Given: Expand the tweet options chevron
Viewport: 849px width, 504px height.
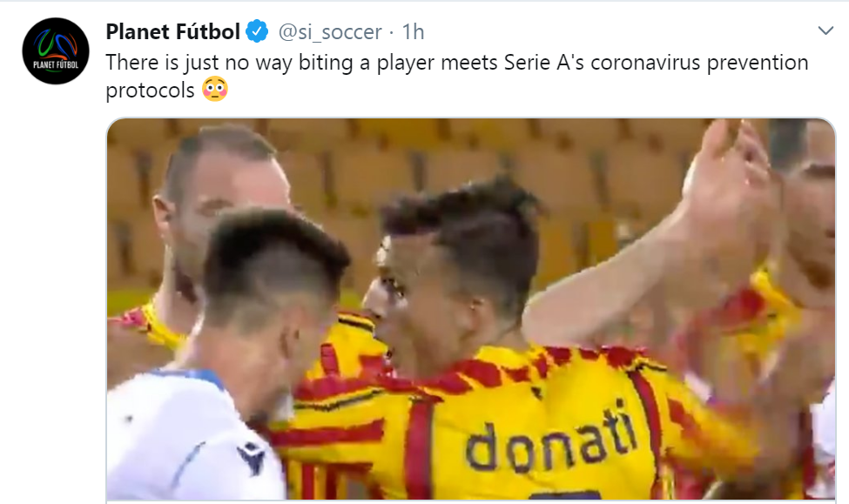Looking at the screenshot, I should coord(825,31).
